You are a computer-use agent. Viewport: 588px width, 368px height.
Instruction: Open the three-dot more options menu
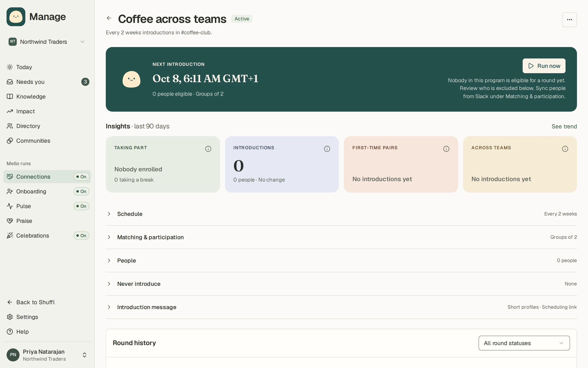(x=569, y=19)
